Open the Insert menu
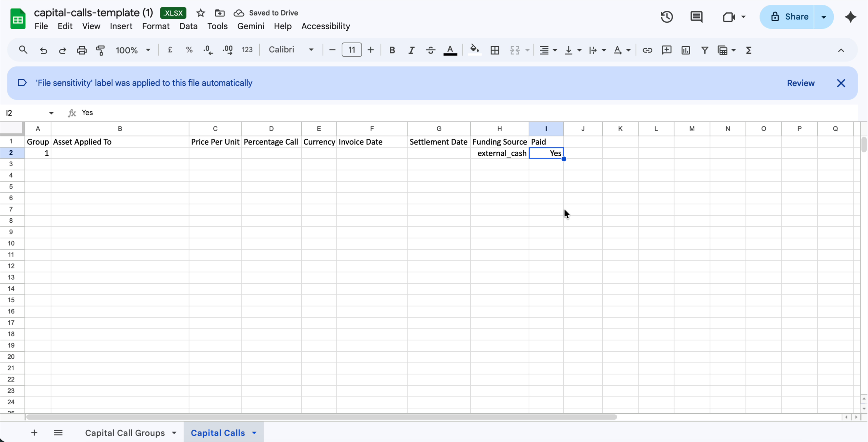This screenshot has height=442, width=868. 121,26
